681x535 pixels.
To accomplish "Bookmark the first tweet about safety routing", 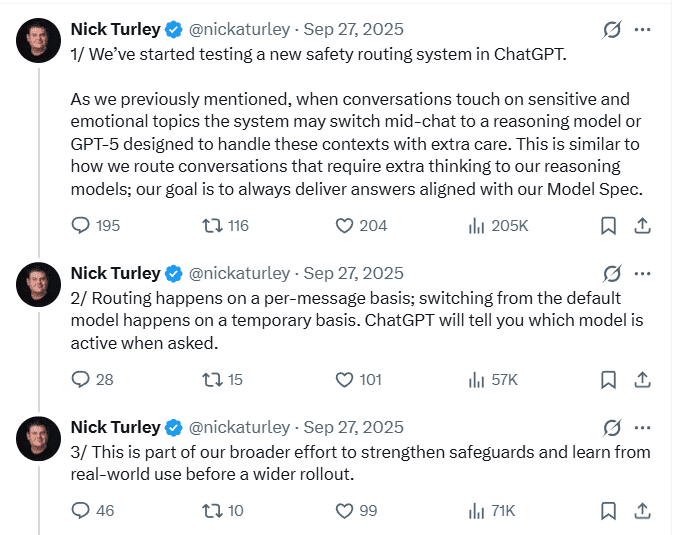I will [608, 226].
